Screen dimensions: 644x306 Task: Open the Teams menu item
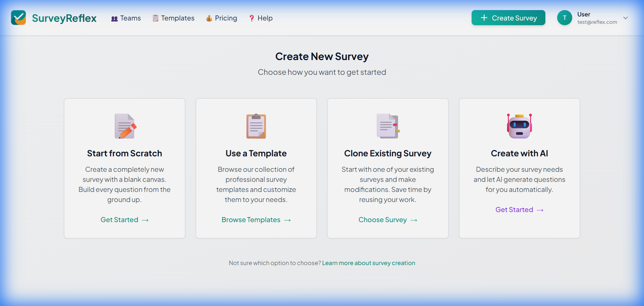(126, 18)
